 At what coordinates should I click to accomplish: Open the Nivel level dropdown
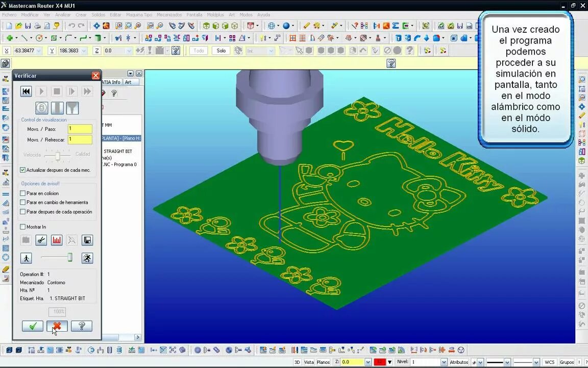(x=444, y=362)
